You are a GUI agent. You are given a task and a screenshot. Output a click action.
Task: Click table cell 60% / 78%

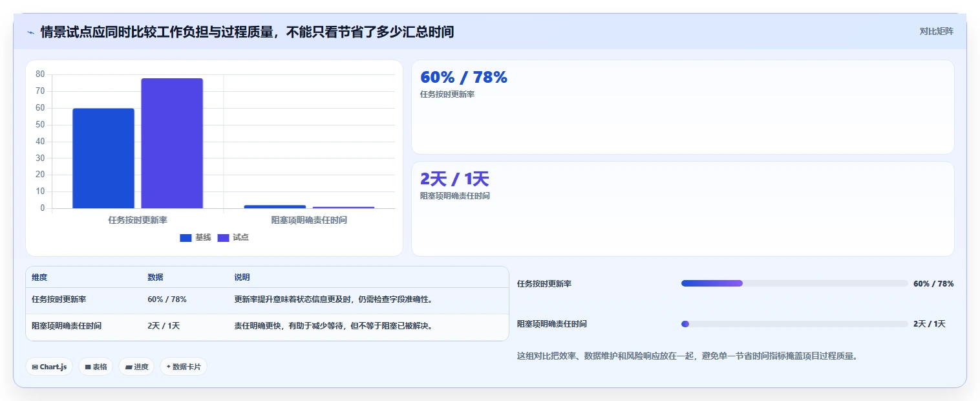pyautogui.click(x=167, y=299)
